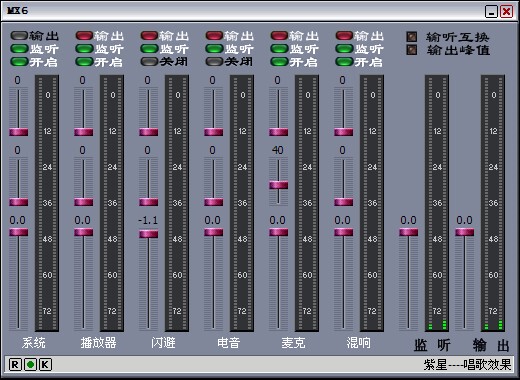The height and width of the screenshot is (380, 520).
Task: Click the 系统 channel level meter
Action: click(x=47, y=203)
